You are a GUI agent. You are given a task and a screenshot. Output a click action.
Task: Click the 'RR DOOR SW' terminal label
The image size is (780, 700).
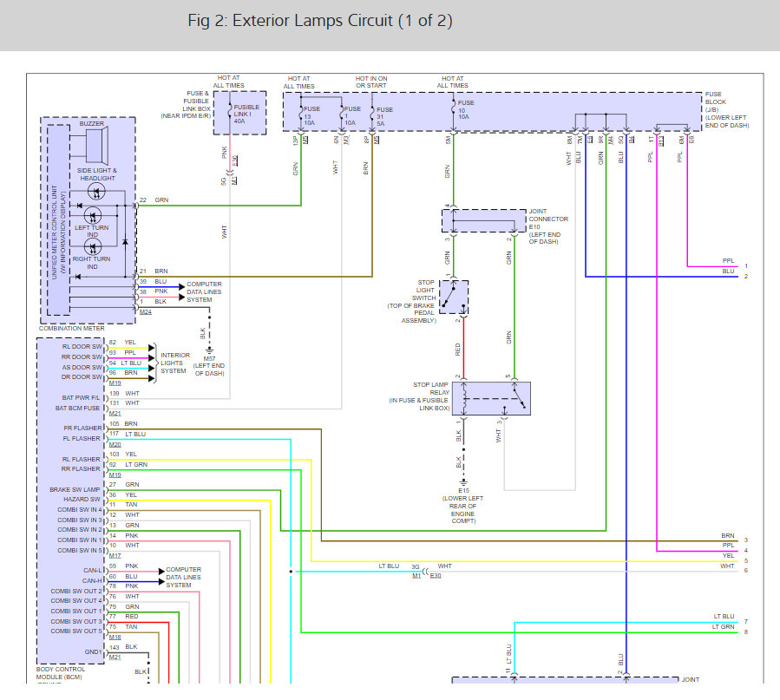(82, 357)
